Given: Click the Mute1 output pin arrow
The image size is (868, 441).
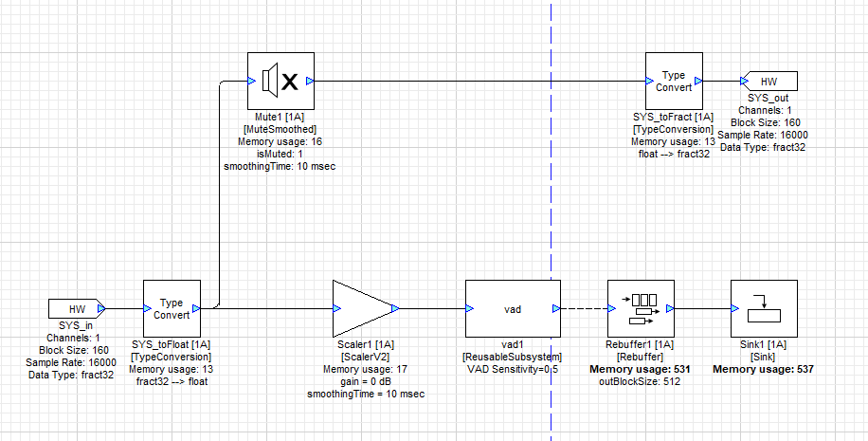Looking at the screenshot, I should click(x=310, y=82).
